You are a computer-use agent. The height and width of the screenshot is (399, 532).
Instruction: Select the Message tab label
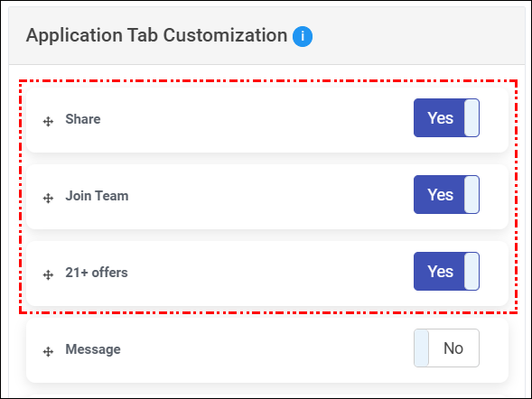(93, 349)
